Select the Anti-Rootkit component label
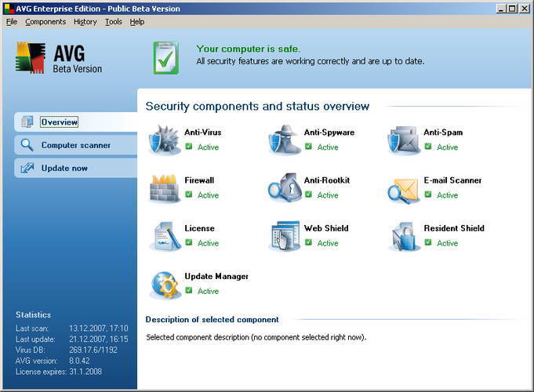This screenshot has width=534, height=392. 327,180
